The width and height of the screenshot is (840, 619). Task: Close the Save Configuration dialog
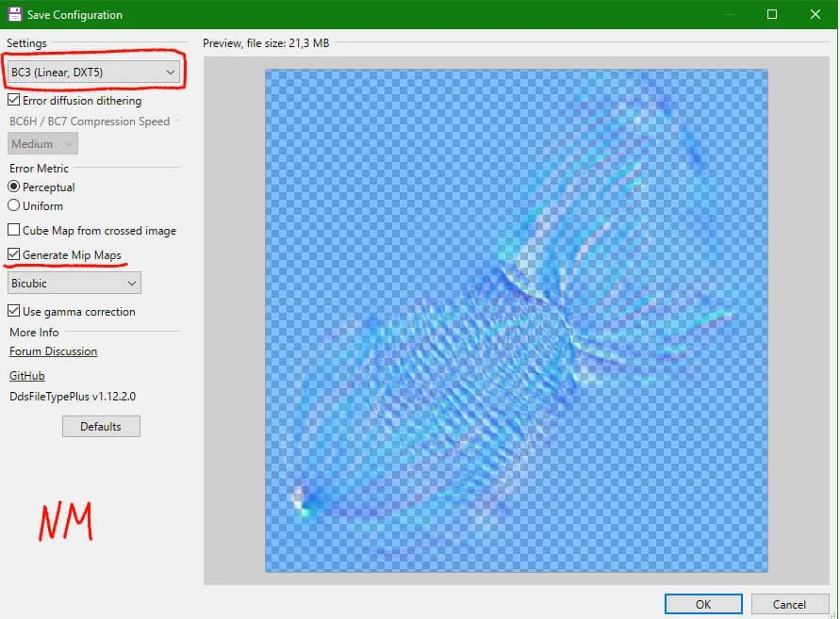[x=815, y=14]
